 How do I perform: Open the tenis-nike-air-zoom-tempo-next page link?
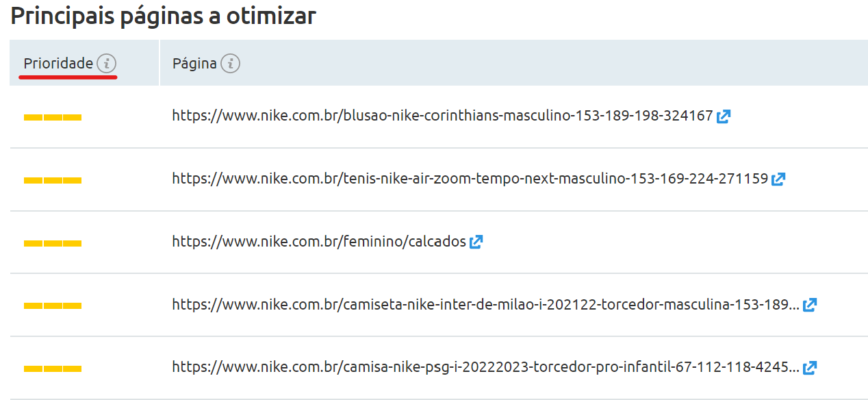coord(470,179)
